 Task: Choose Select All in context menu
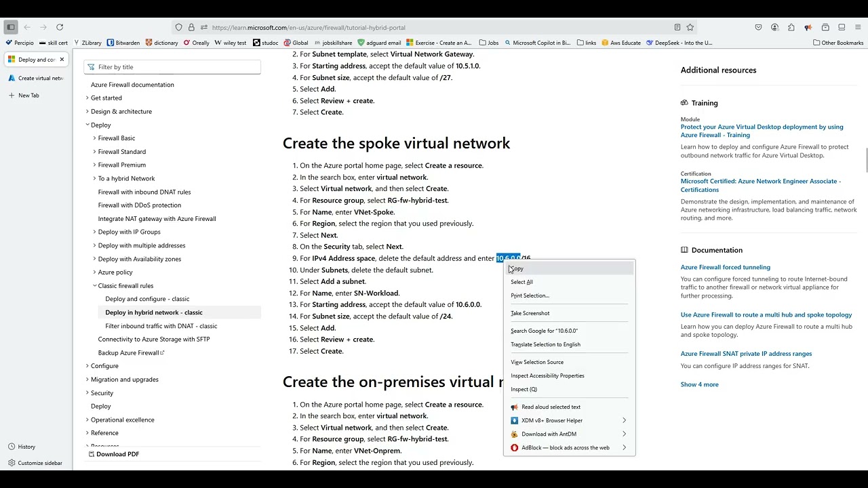569,282
